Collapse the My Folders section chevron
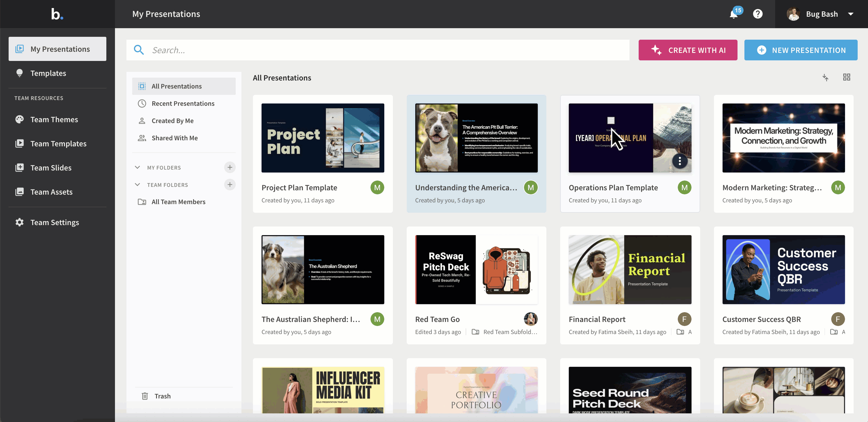Screen dimensions: 868x422 tap(137, 168)
